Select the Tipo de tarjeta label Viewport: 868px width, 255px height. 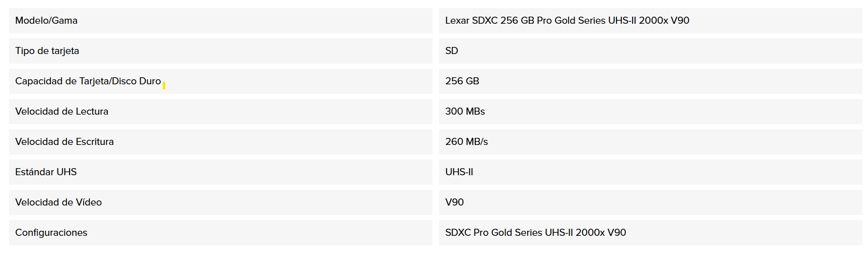47,51
